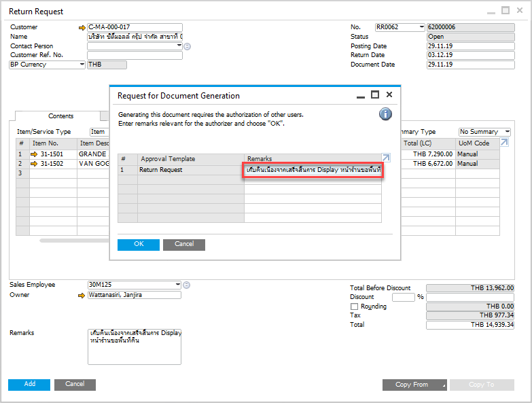This screenshot has width=532, height=403.
Task: Open the Contact Person dropdown
Action: (179, 45)
